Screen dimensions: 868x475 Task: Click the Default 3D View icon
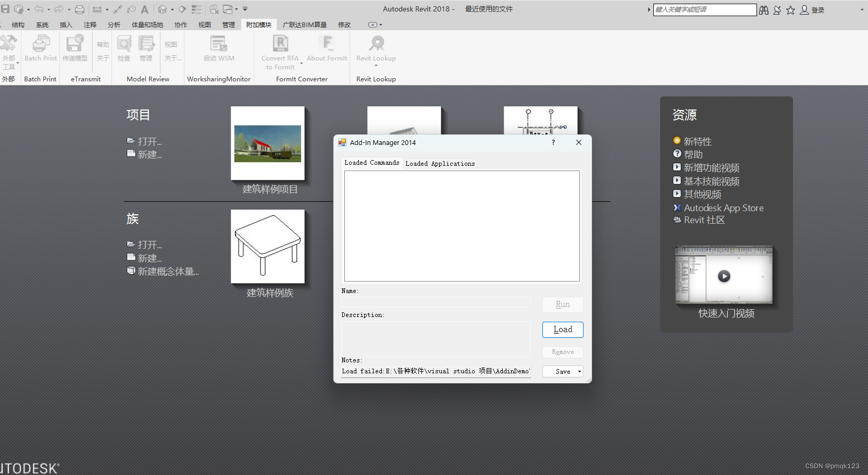tap(163, 9)
